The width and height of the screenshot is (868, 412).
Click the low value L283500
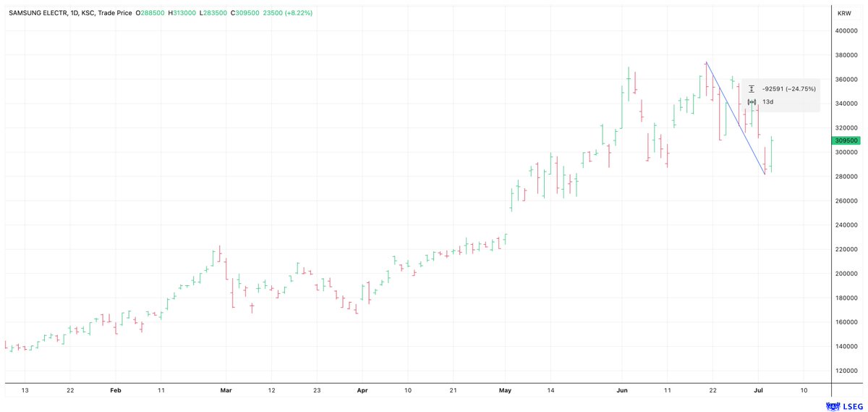[x=213, y=13]
